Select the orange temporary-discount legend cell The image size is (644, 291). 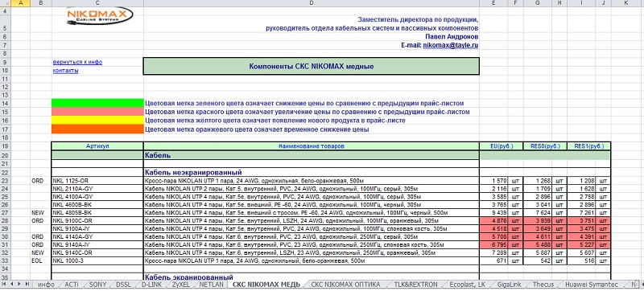(97, 129)
